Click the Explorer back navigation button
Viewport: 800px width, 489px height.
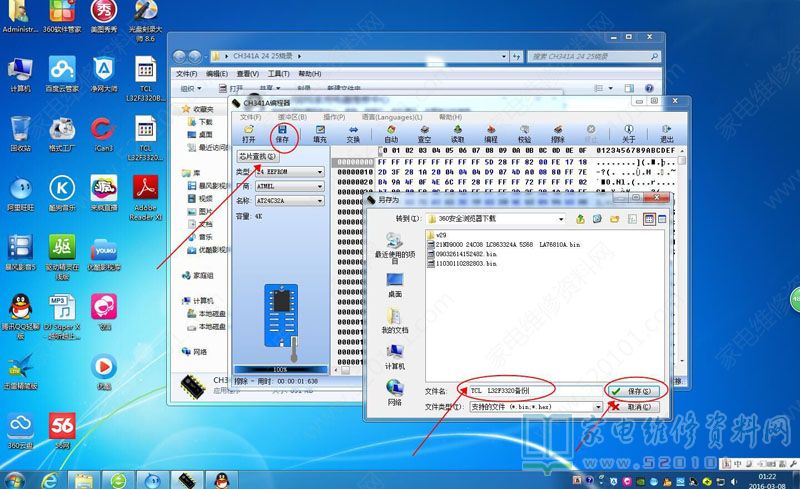pyautogui.click(x=179, y=56)
